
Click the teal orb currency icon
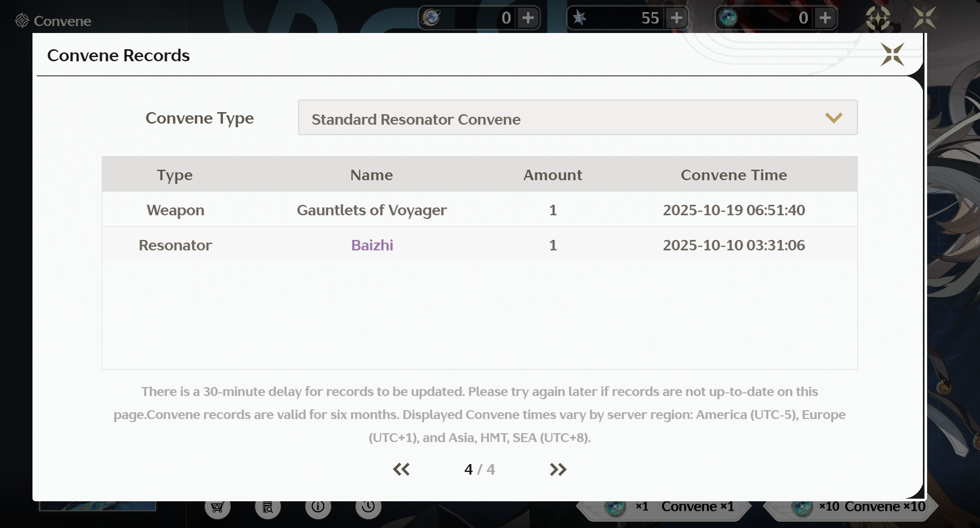pyautogui.click(x=728, y=18)
